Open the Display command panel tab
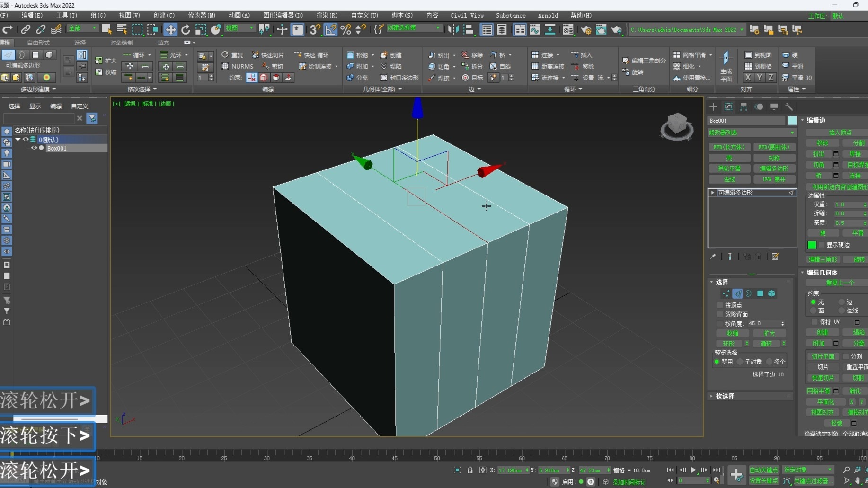The width and height of the screenshot is (868, 488). 774,106
